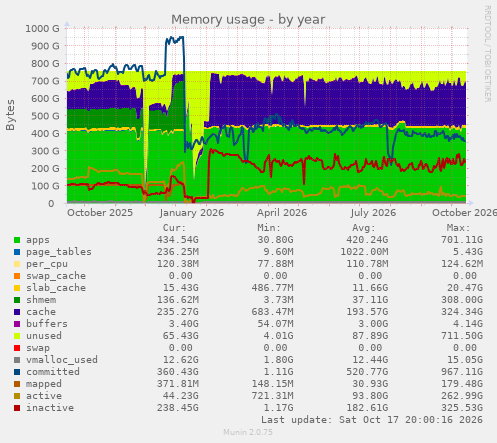
Task: Click the 'vmalloc_used' legend label
Action: [x=62, y=360]
